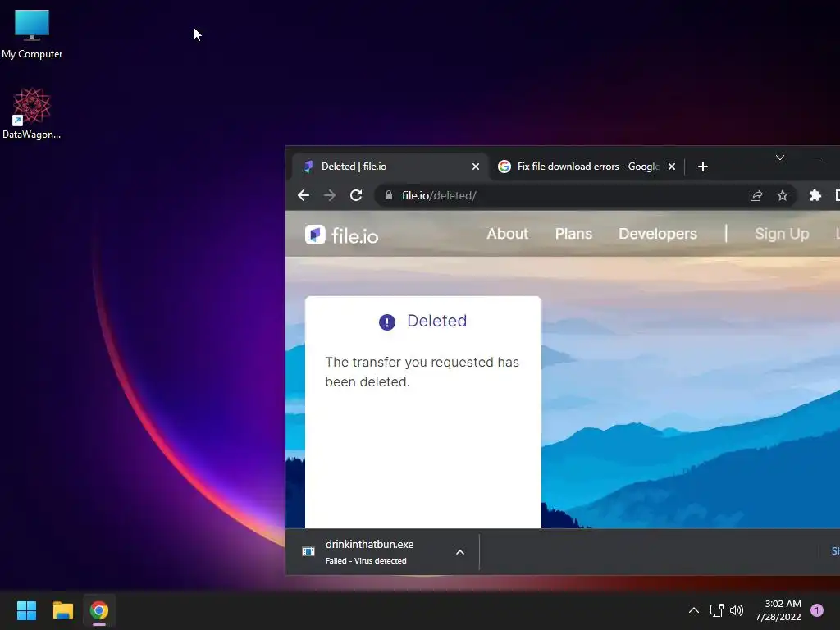840x630 pixels.
Task: Open My Computer desktop icon
Action: pyautogui.click(x=32, y=33)
